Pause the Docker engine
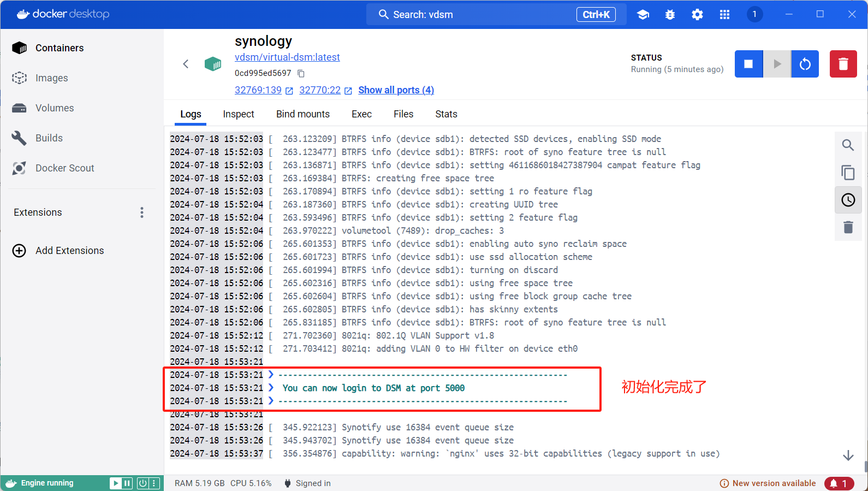The width and height of the screenshot is (868, 491). (127, 483)
